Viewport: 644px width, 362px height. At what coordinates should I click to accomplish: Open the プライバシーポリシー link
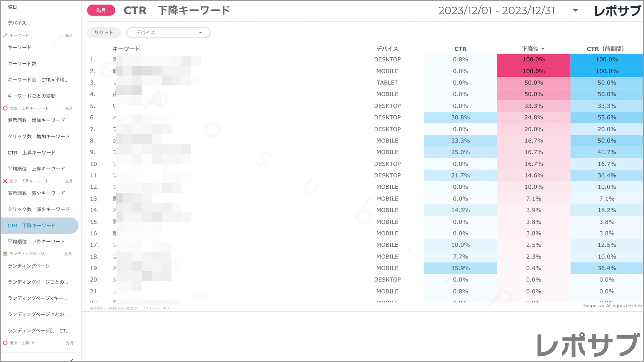(159, 308)
